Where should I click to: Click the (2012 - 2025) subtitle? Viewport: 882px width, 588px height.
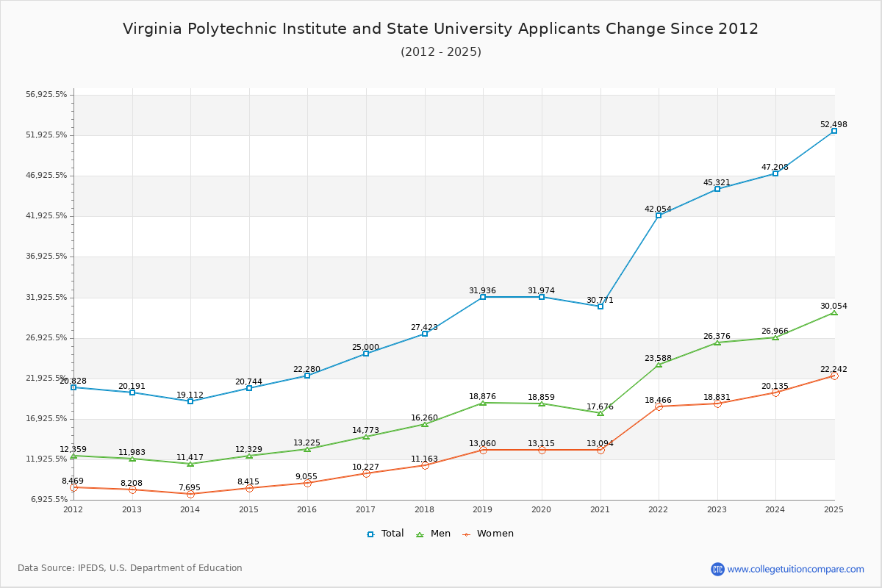point(441,52)
